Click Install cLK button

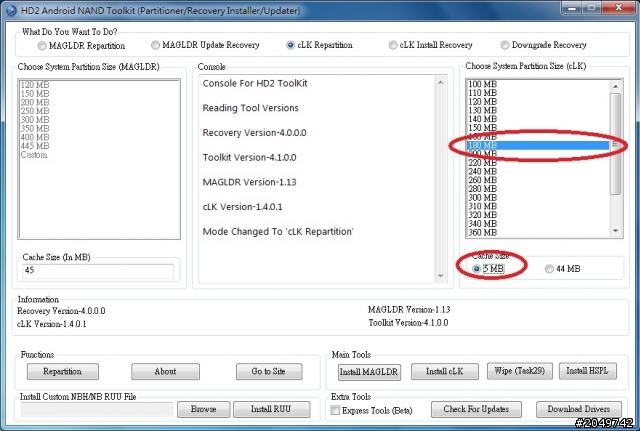[x=444, y=371]
